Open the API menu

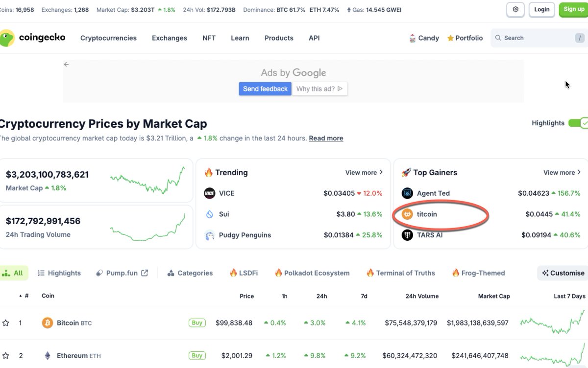pyautogui.click(x=314, y=38)
